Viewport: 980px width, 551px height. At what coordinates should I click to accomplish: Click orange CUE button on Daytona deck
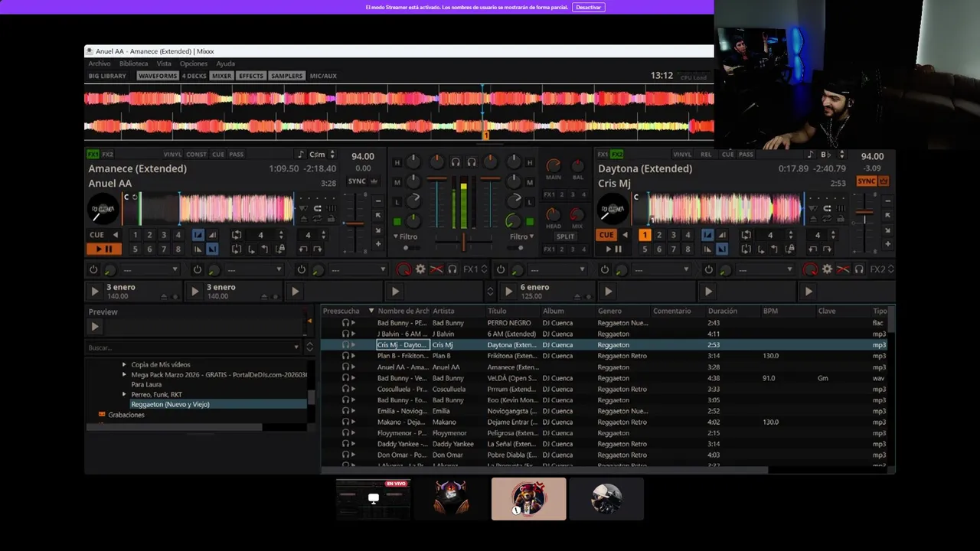click(x=606, y=235)
